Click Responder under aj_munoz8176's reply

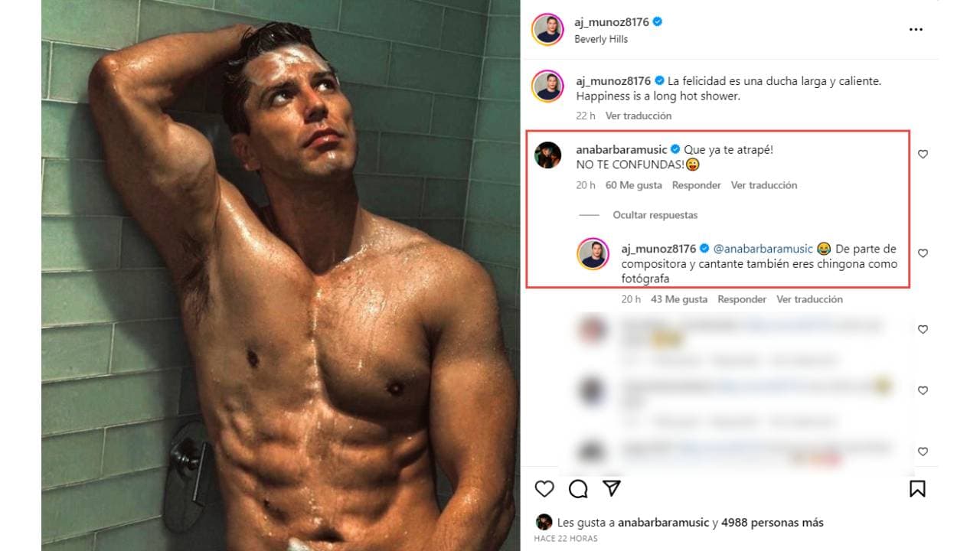[x=742, y=299]
